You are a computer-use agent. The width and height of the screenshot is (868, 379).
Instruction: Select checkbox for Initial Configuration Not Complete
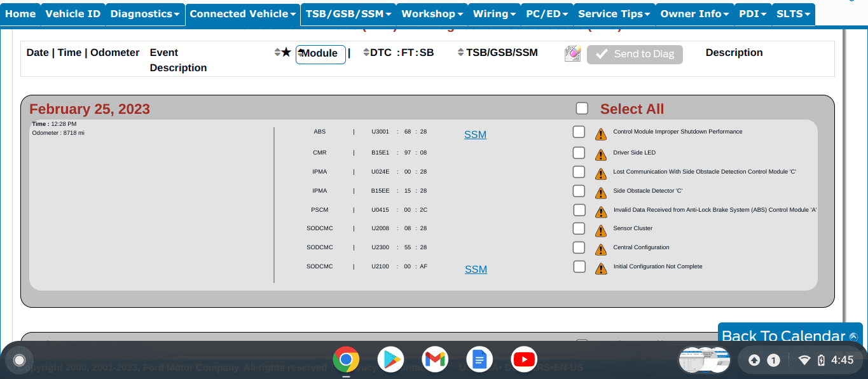(x=579, y=266)
